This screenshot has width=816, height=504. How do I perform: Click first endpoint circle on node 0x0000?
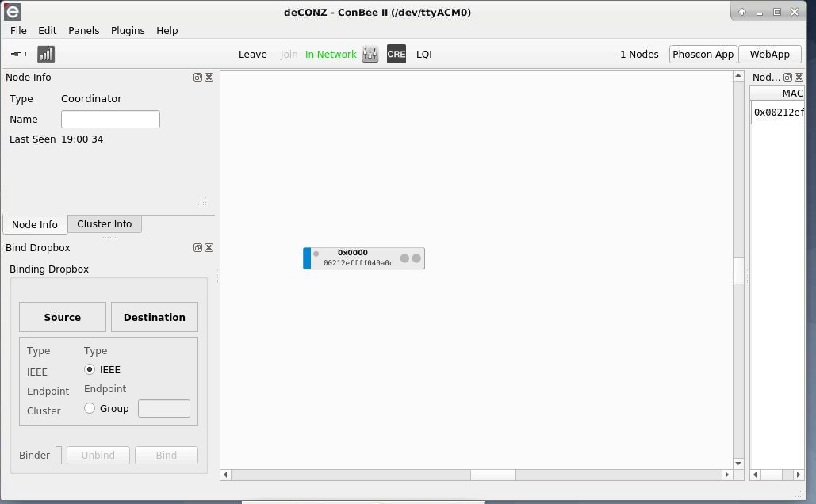pyautogui.click(x=404, y=258)
